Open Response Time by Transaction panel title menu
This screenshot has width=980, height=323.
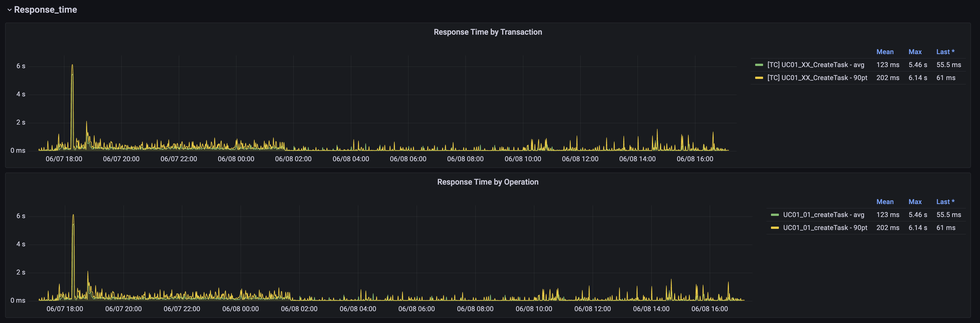488,32
